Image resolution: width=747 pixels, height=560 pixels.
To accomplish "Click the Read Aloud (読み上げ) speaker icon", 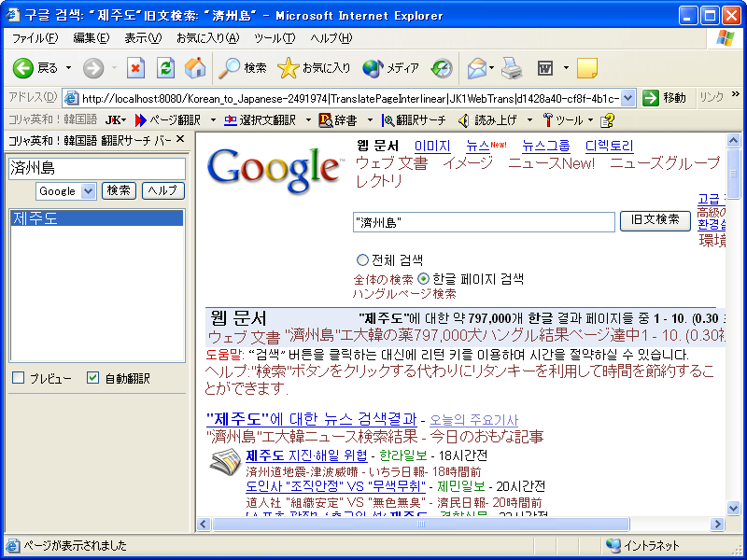I will 463,120.
